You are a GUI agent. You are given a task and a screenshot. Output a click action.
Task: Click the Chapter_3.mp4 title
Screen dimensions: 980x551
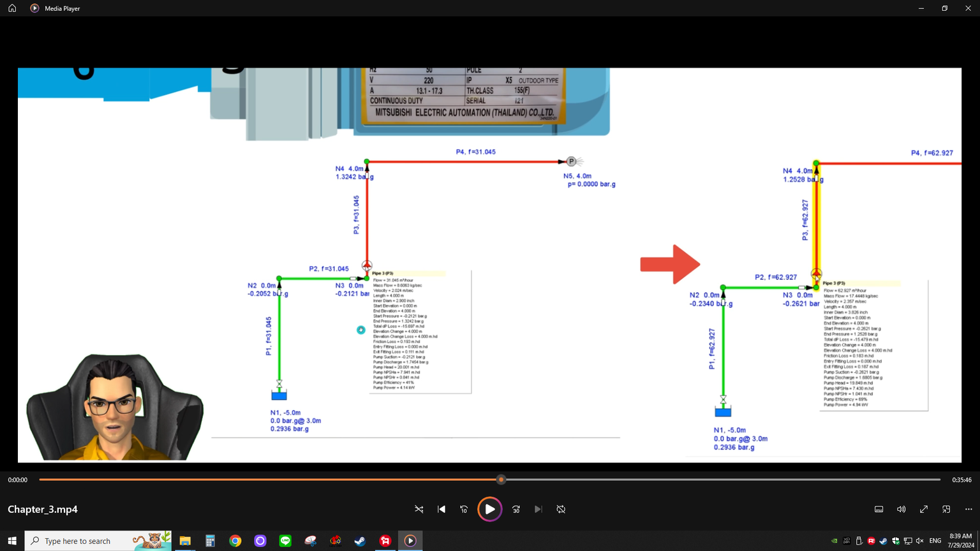43,510
